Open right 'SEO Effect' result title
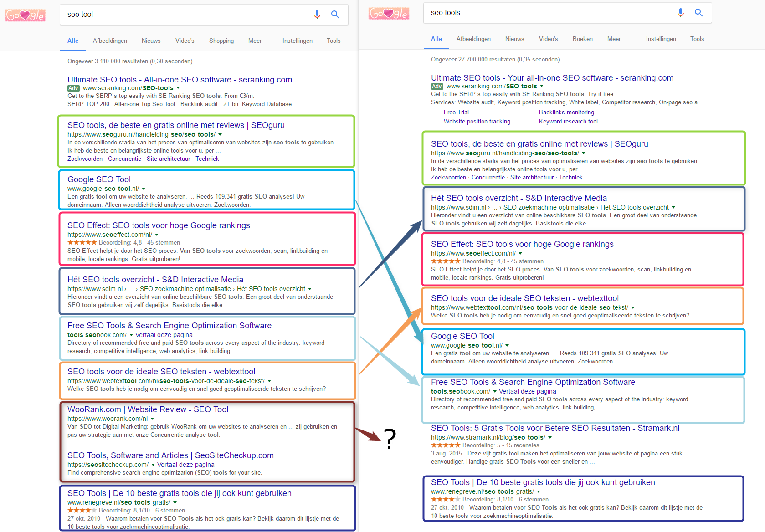 522,244
